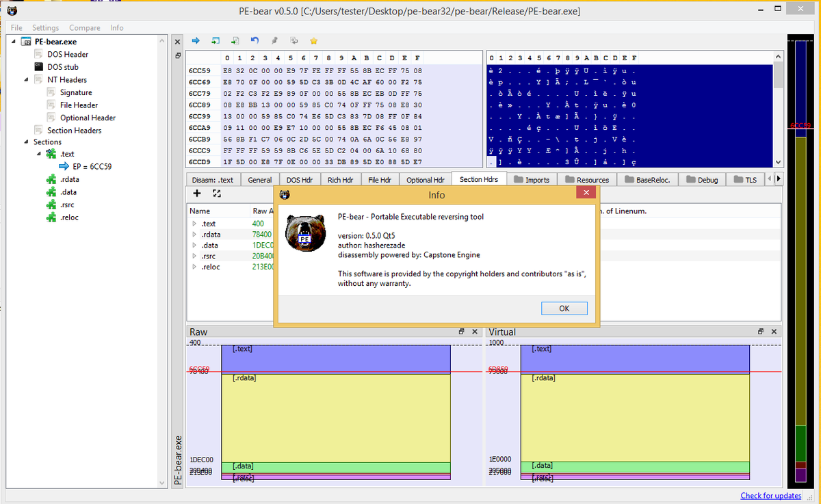The width and height of the screenshot is (821, 504).
Task: Click the Check for updates link
Action: click(770, 496)
